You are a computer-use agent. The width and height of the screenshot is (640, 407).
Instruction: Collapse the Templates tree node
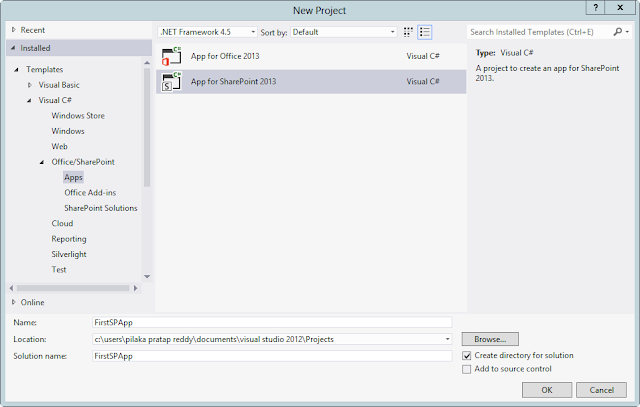16,69
